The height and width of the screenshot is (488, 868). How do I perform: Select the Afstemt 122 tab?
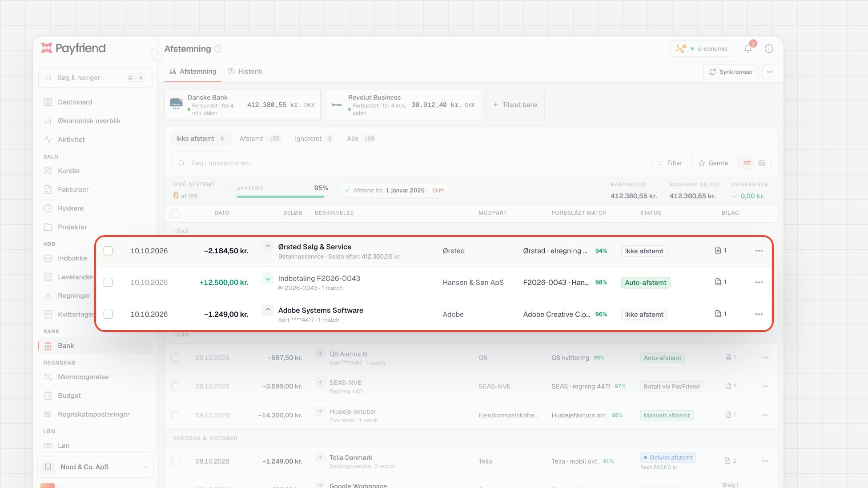[260, 139]
